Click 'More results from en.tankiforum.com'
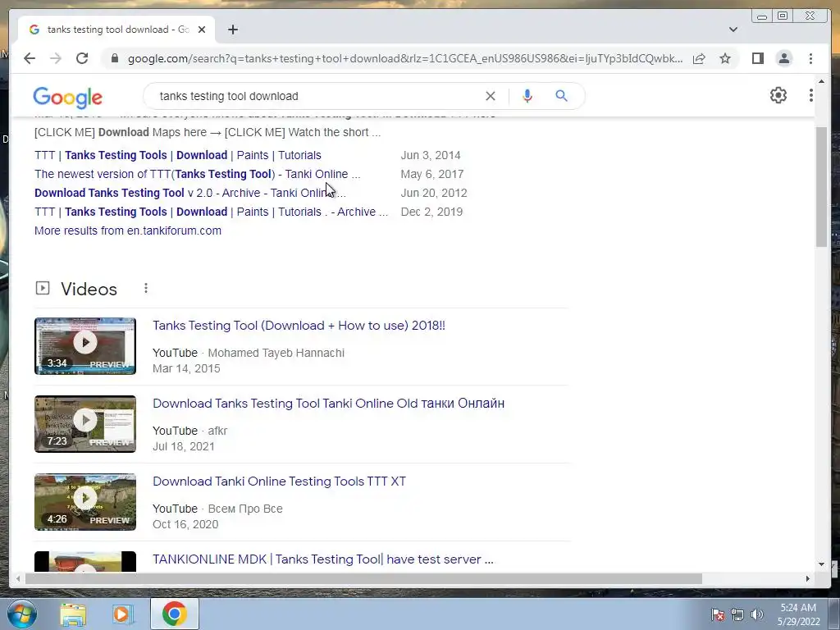 [x=127, y=231]
